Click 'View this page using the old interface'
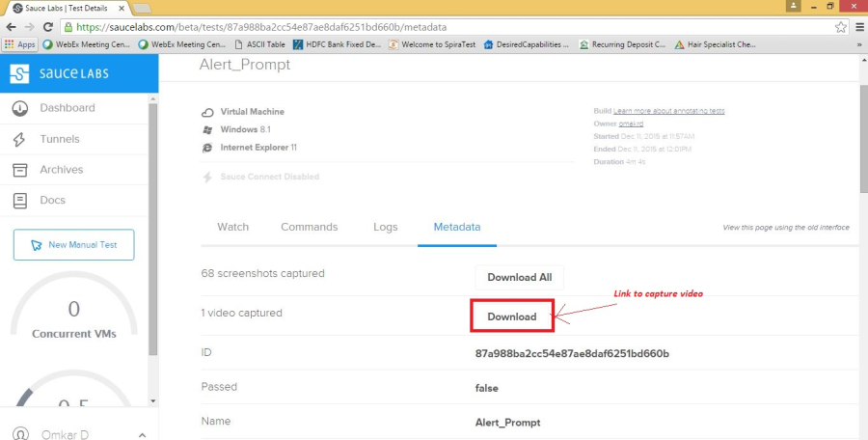This screenshot has width=868, height=440. tap(785, 228)
